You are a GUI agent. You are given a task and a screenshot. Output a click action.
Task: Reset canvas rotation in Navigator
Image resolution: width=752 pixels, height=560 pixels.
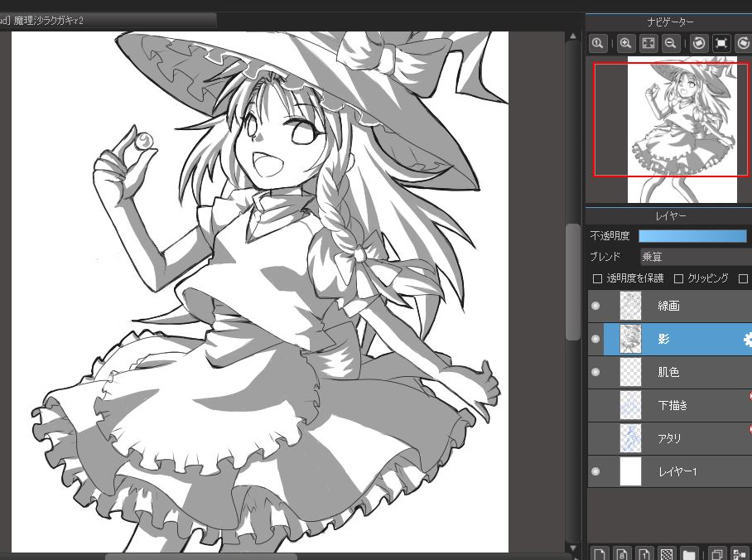pos(721,43)
